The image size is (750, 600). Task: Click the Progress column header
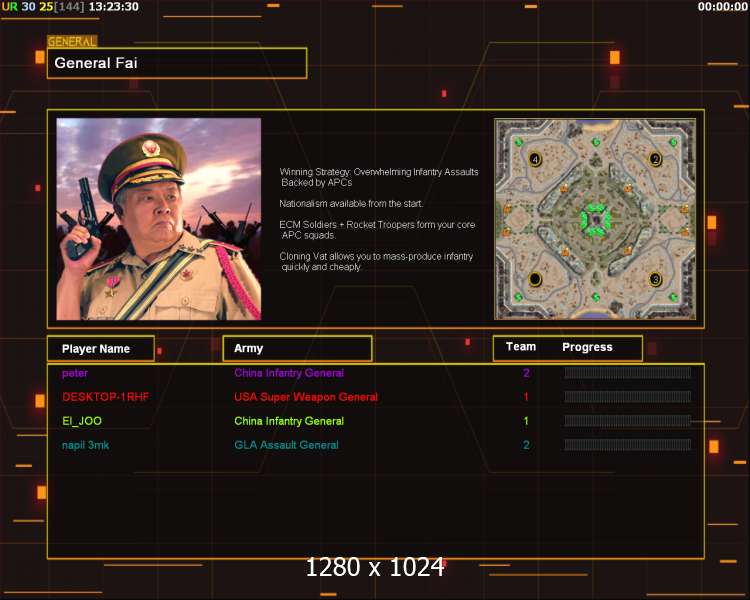(587, 347)
